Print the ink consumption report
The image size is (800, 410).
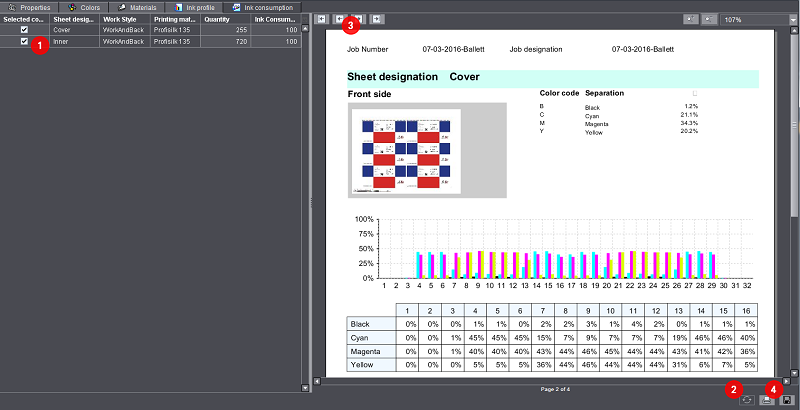click(x=767, y=400)
